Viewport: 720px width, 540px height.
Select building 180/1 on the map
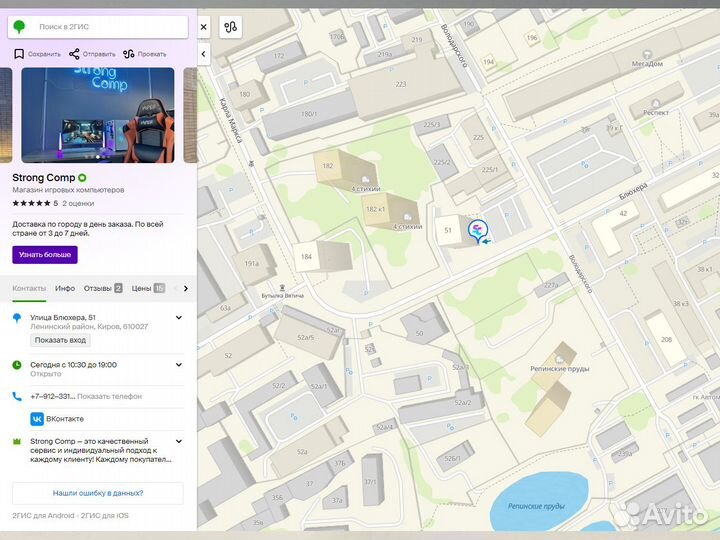pos(309,113)
